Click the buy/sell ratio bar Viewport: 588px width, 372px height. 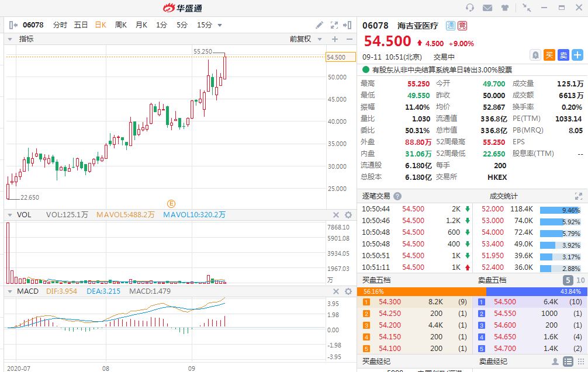[472, 291]
